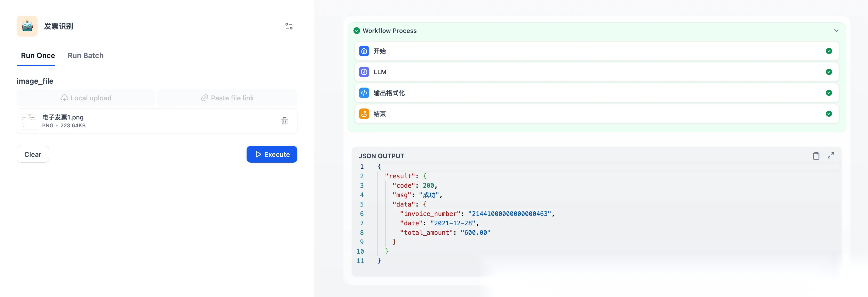Click green check status of LLM node

pyautogui.click(x=828, y=72)
